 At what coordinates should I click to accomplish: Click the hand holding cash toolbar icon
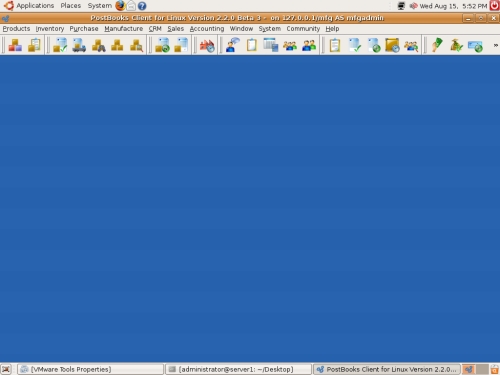point(437,45)
